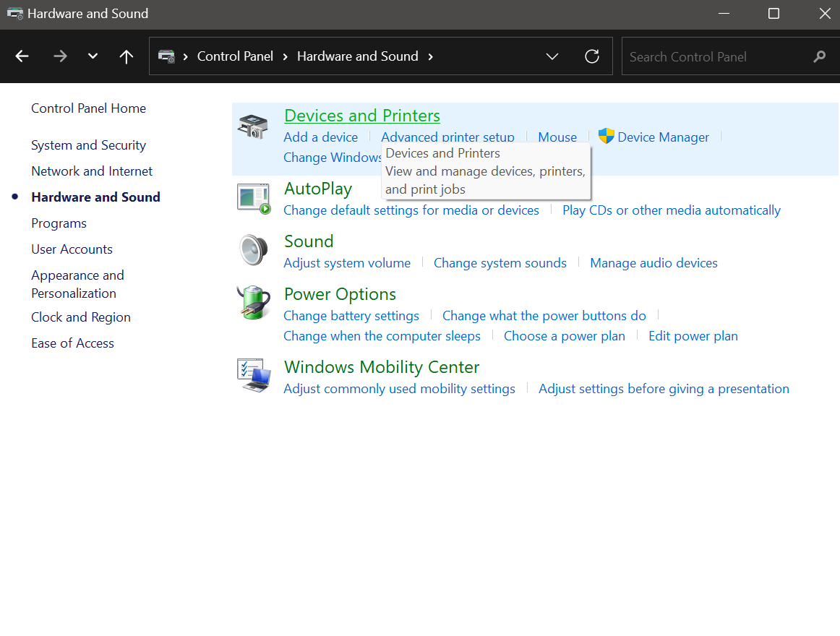Open Control Panel Home
The height and width of the screenshot is (636, 840).
pos(88,108)
